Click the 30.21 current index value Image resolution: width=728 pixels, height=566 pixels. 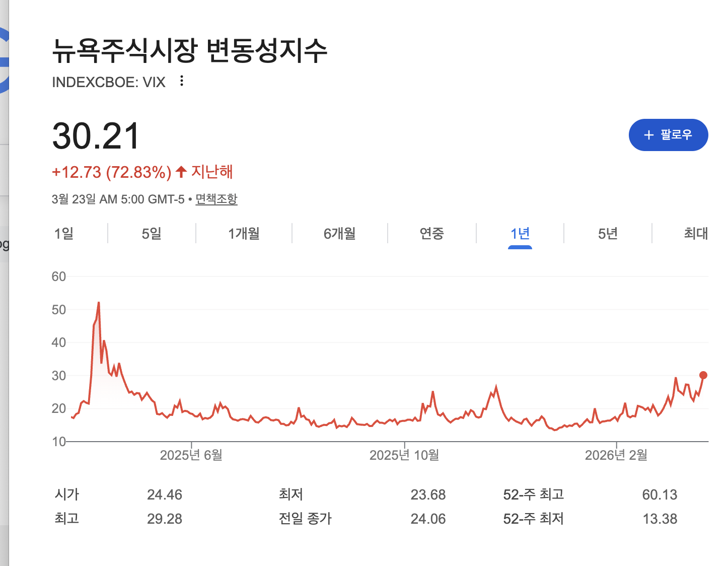coord(96,136)
